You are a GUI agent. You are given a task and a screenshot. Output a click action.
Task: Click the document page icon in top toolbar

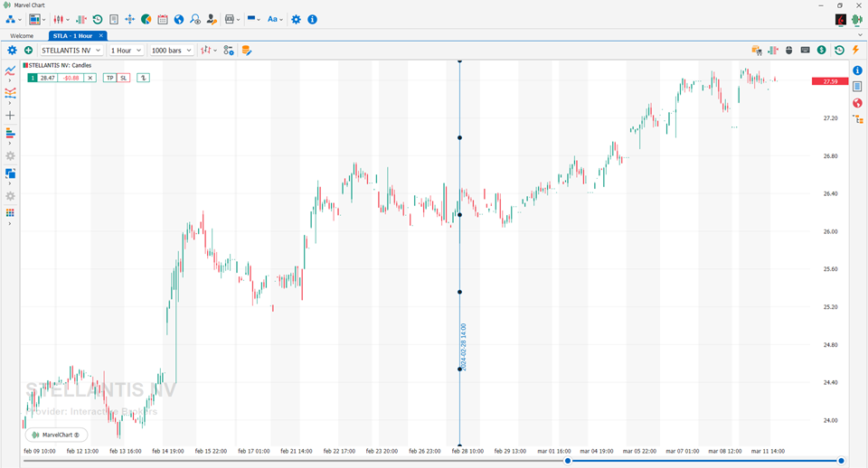(x=114, y=19)
